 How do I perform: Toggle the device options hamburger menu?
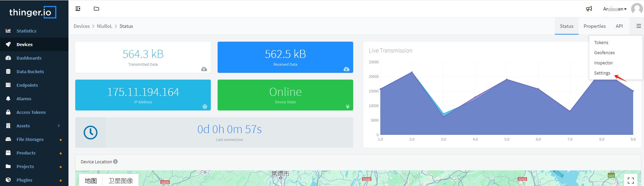pyautogui.click(x=639, y=26)
